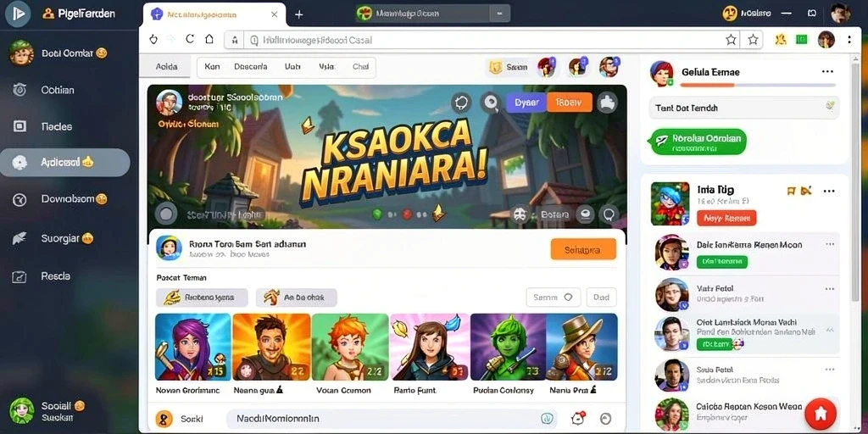This screenshot has height=434, width=868.
Task: Select the green gem banner indicator
Action: pyautogui.click(x=377, y=214)
